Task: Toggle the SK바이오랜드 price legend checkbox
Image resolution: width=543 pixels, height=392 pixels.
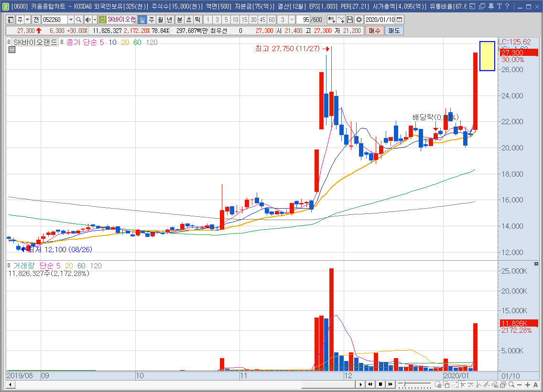Action: click(9, 42)
